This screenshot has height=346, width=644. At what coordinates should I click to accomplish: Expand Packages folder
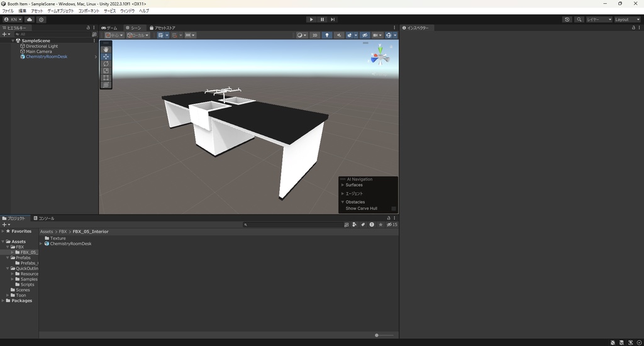click(3, 301)
